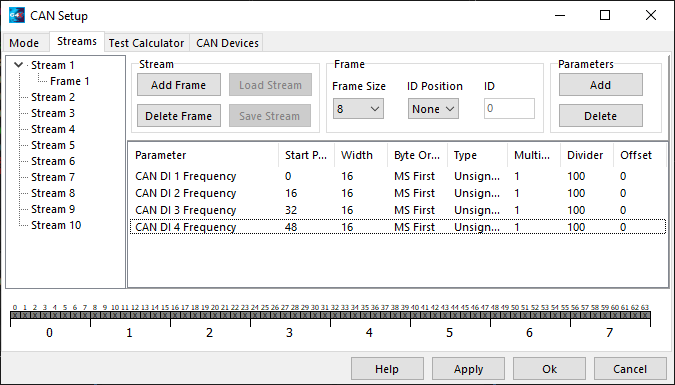Click the Add Frame button
Screen dimensions: 675x385
tap(179, 85)
